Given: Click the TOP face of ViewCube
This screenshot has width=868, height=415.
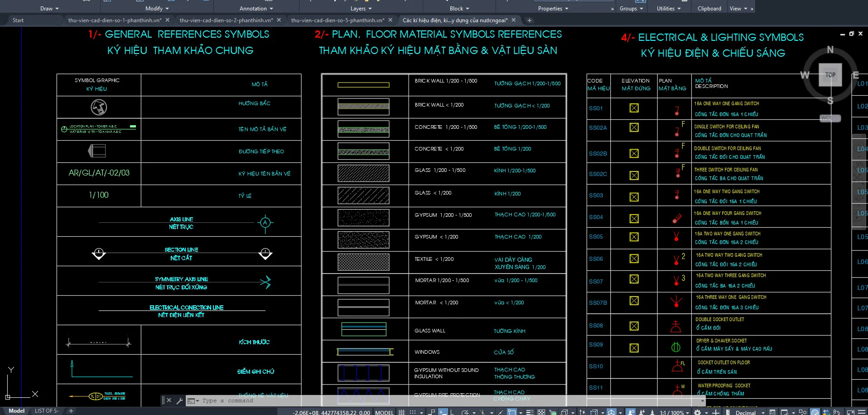Looking at the screenshot, I should pyautogui.click(x=830, y=75).
